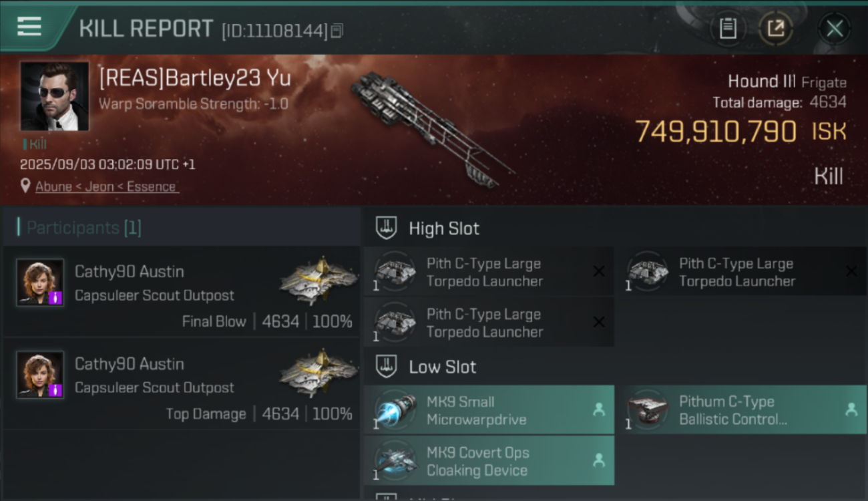
Task: Click the Bartley23 Yu pilot name
Action: (x=195, y=77)
